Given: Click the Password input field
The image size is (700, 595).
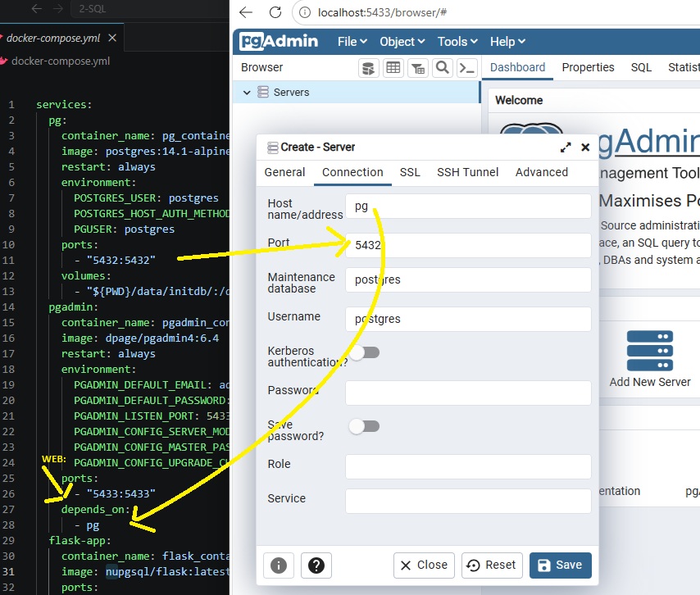Looking at the screenshot, I should (468, 393).
